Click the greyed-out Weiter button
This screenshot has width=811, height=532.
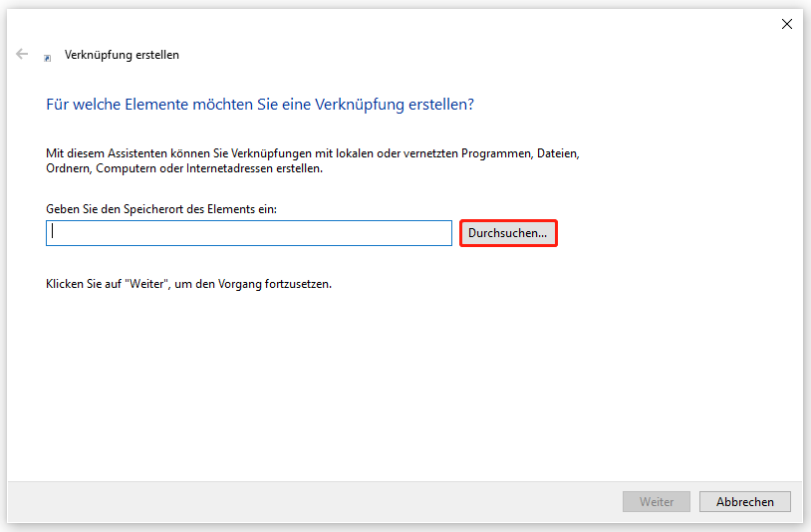[x=657, y=501]
